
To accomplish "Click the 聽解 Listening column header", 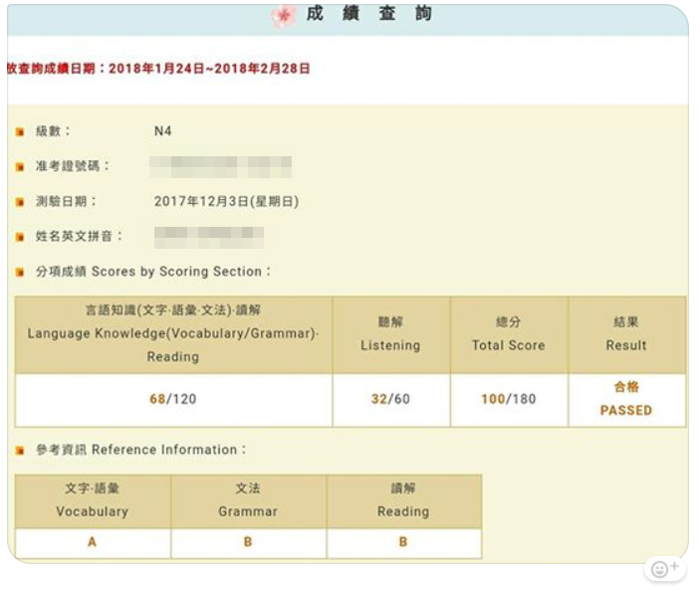I will (x=390, y=334).
